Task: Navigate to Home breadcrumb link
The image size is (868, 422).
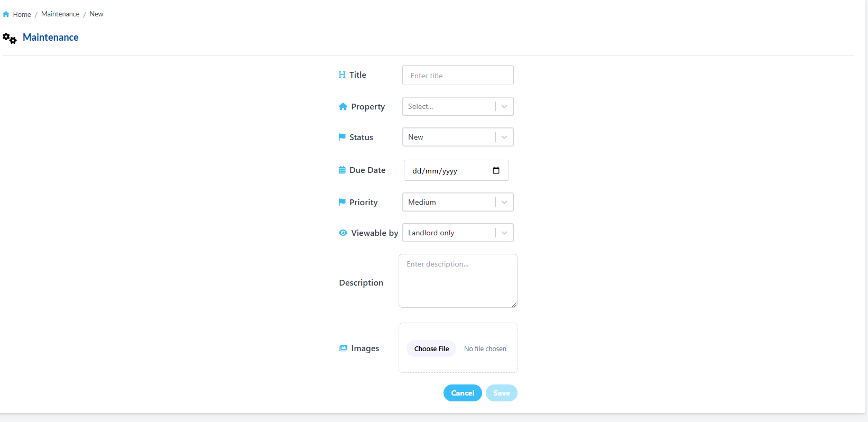Action: click(x=22, y=15)
